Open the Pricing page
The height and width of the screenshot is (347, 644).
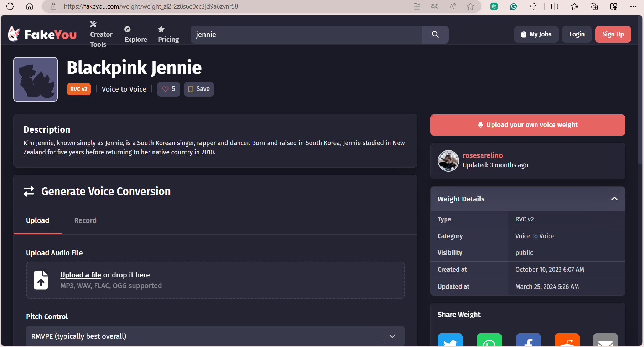coord(168,34)
